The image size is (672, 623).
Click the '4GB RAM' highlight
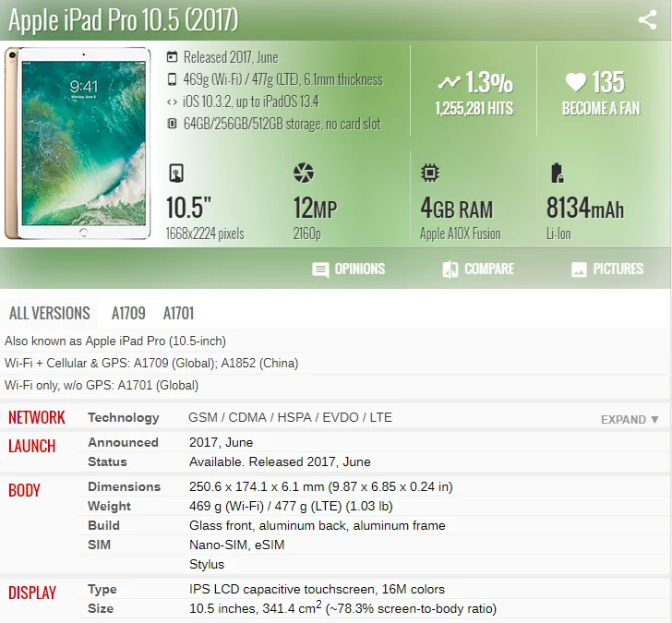point(456,209)
